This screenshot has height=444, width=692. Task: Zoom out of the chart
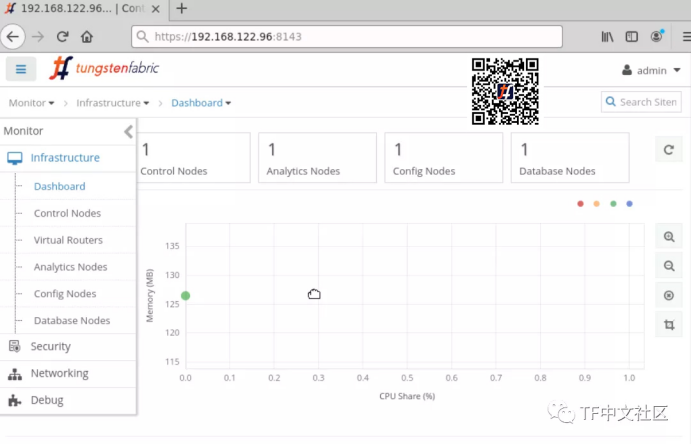669,266
